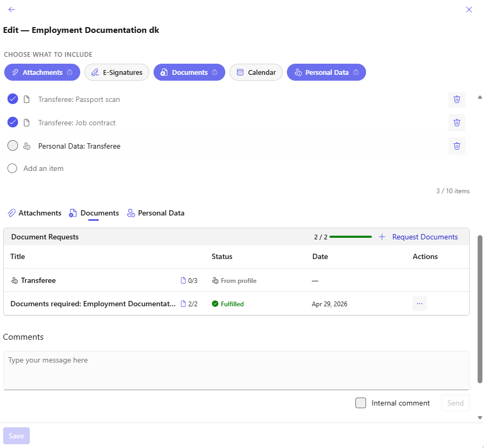Image resolution: width=484 pixels, height=448 pixels.
Task: Delete the Passport scan item
Action: pyautogui.click(x=457, y=99)
